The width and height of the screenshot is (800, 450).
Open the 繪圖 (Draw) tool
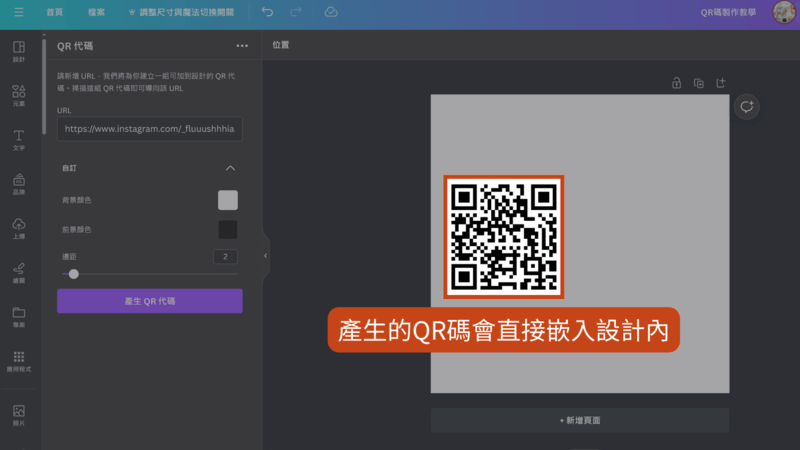tap(18, 272)
